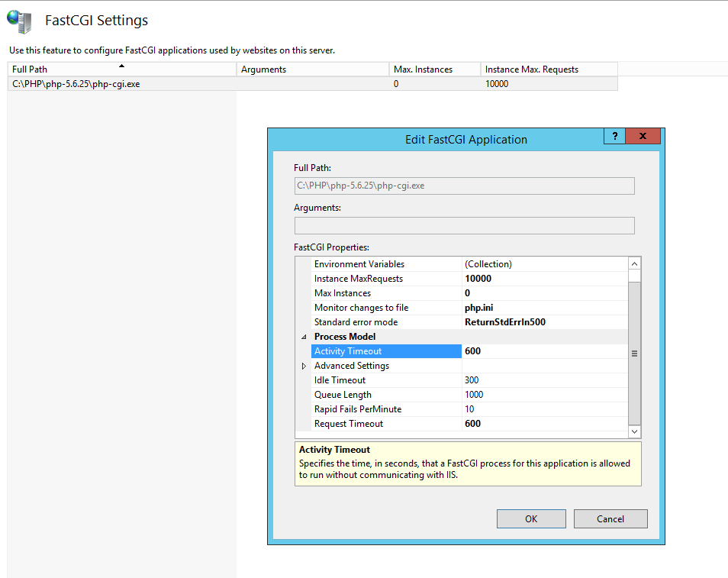Click the FastCGI Settings globe server icon
This screenshot has height=578, width=728.
pos(20,21)
